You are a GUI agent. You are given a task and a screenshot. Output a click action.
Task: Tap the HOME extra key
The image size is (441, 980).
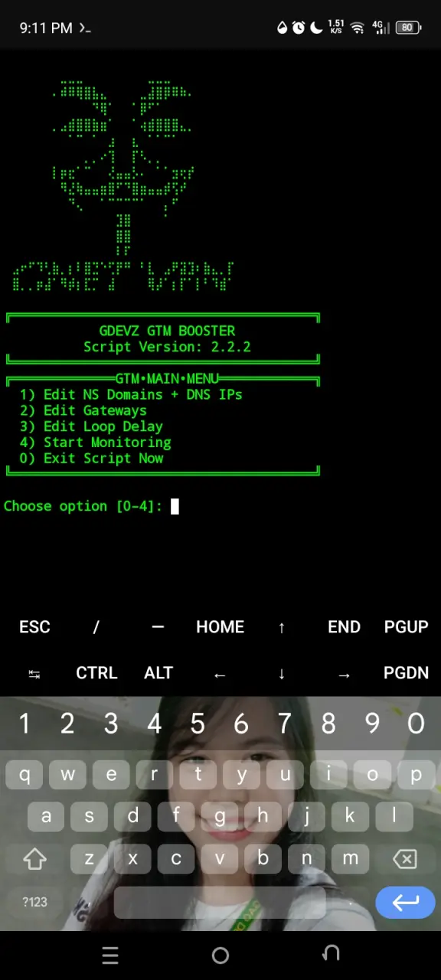pos(220,627)
